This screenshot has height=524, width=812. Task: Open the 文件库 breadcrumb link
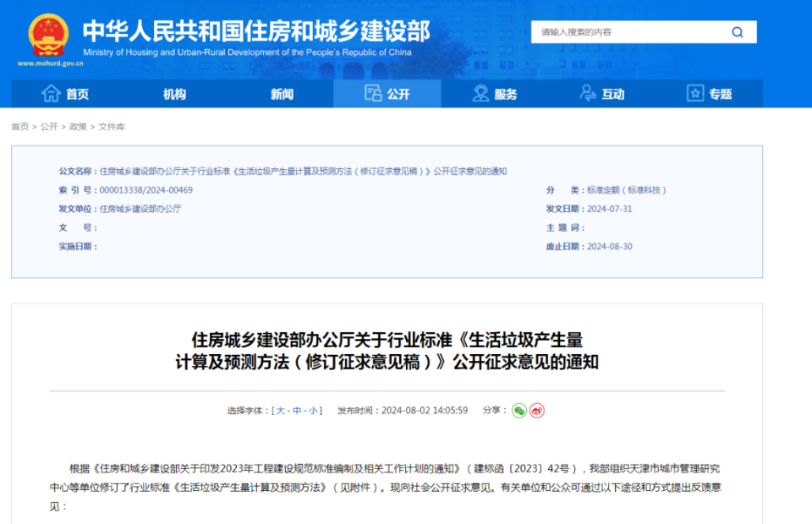pyautogui.click(x=113, y=127)
